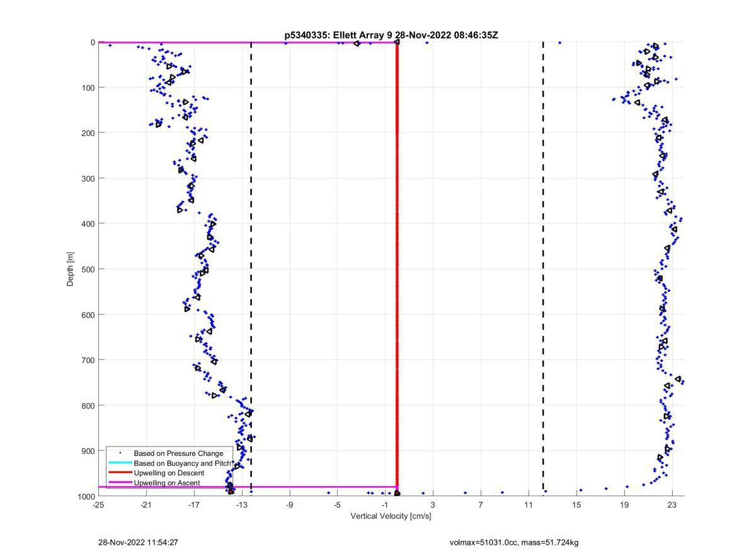This screenshot has height=558, width=756.
Task: Click x-axis tick label '-5'
Action: (x=337, y=505)
